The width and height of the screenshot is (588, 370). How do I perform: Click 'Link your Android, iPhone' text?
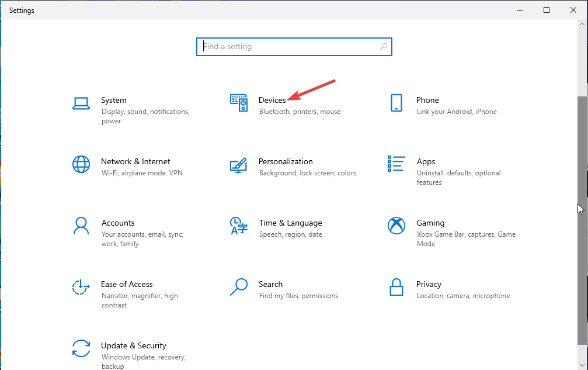pos(457,112)
